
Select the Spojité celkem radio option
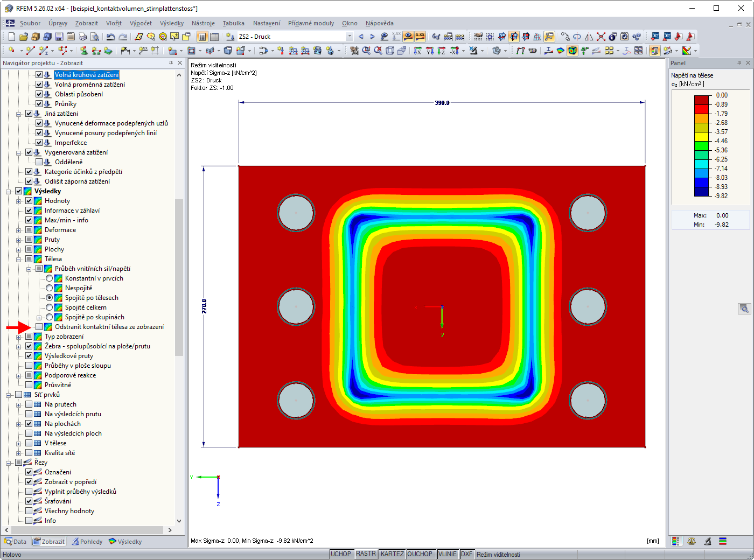(x=50, y=307)
